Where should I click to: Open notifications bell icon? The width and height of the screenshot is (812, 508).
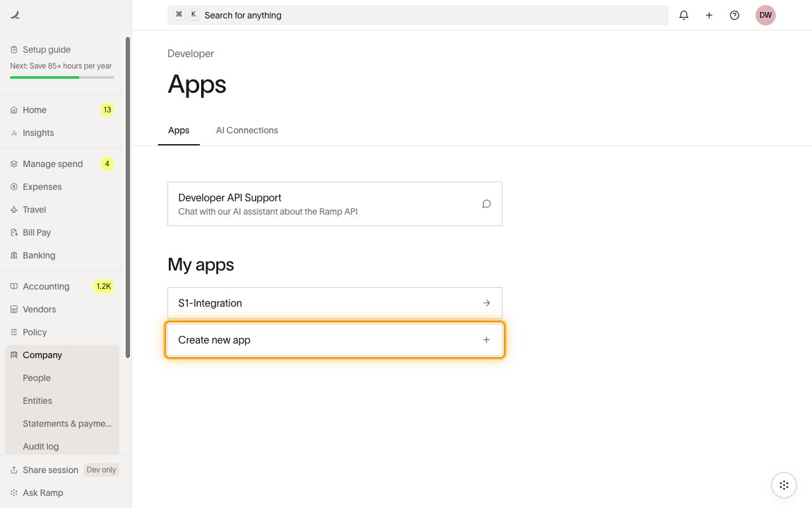click(684, 15)
